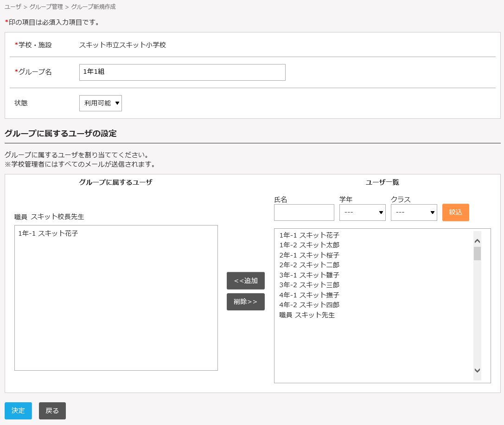Expand the 学年 dropdown filter
504x425 pixels.
[362, 212]
